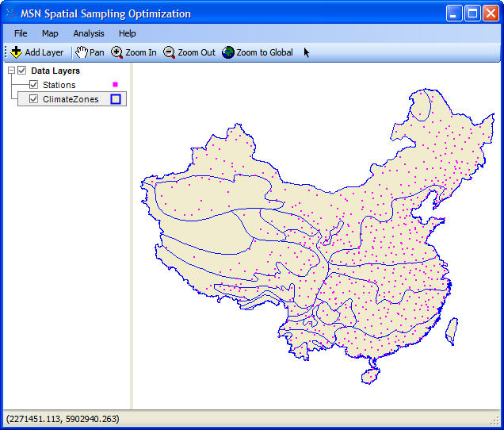Click the application icon in title bar
This screenshot has width=504, height=430.
point(11,13)
